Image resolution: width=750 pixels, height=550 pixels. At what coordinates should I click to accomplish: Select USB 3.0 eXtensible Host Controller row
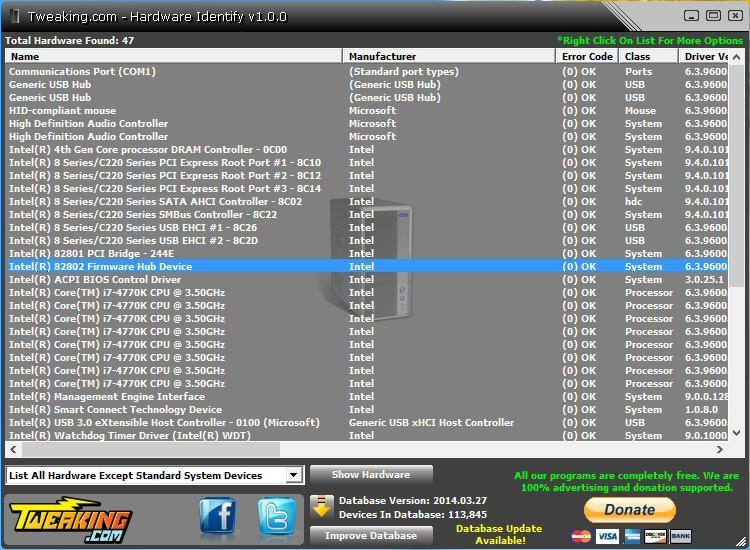point(367,422)
